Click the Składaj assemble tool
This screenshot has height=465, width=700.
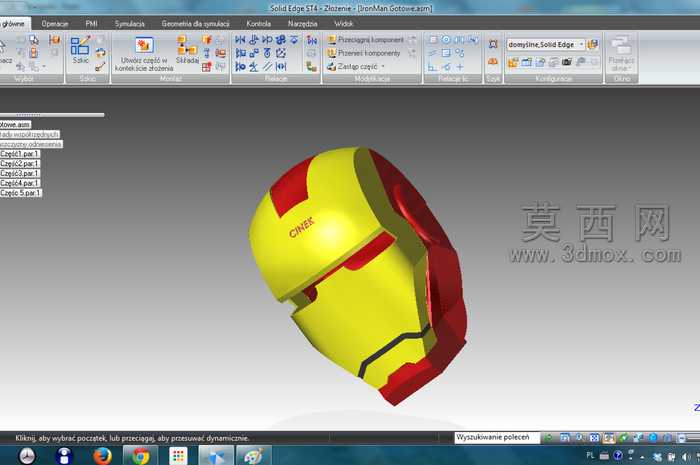(187, 50)
